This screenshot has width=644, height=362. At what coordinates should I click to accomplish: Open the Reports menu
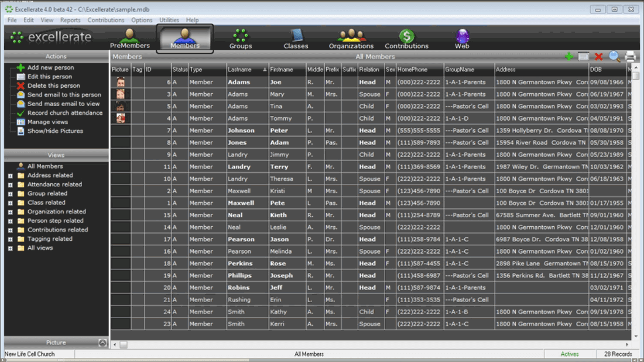[70, 19]
